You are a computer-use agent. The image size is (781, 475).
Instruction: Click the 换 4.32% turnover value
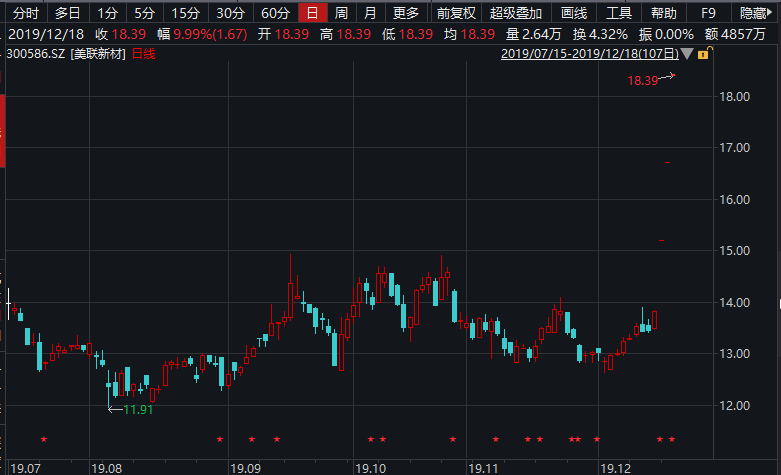tap(600, 34)
